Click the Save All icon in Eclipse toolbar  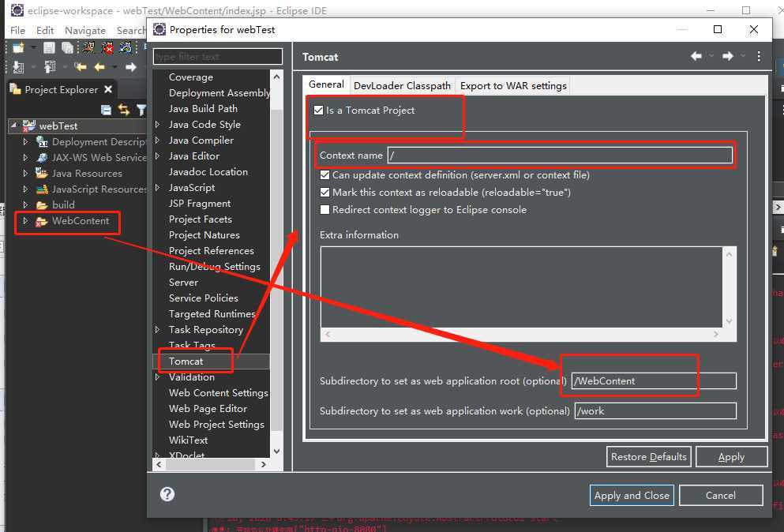pyautogui.click(x=67, y=47)
